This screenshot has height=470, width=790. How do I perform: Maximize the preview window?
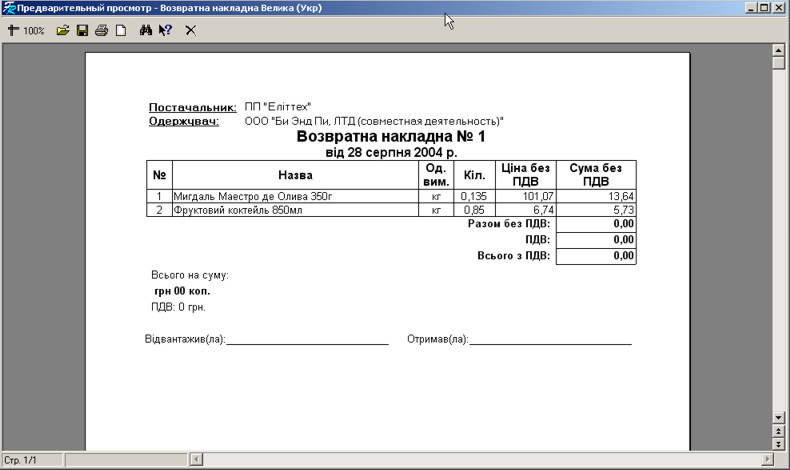(x=765, y=7)
